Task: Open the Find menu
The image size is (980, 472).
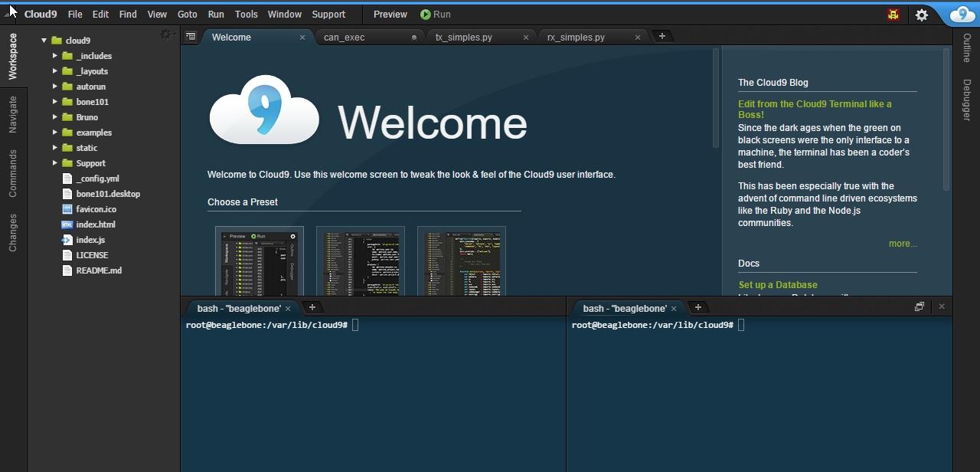Action: click(128, 15)
